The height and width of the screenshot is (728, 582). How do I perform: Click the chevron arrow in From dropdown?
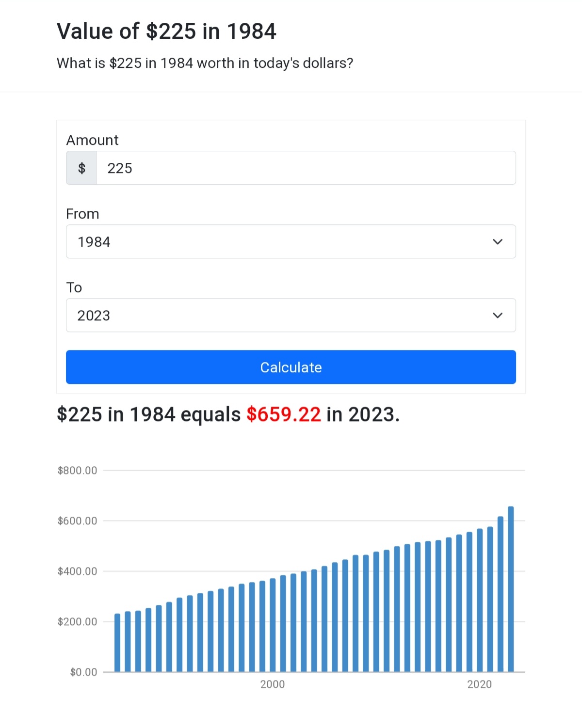pyautogui.click(x=498, y=242)
